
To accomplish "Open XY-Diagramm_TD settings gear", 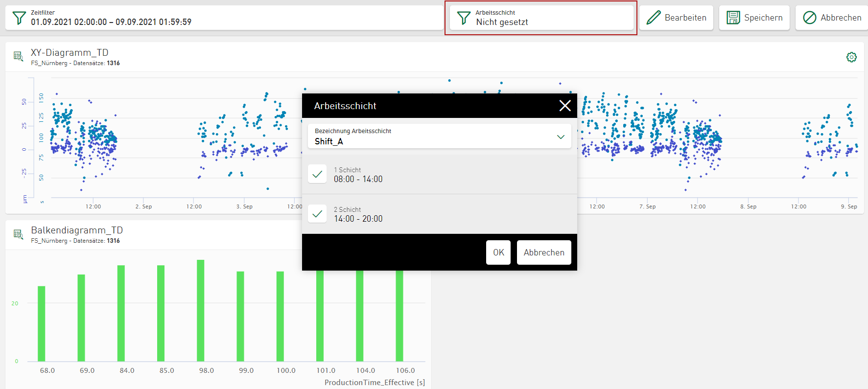I will [x=852, y=57].
